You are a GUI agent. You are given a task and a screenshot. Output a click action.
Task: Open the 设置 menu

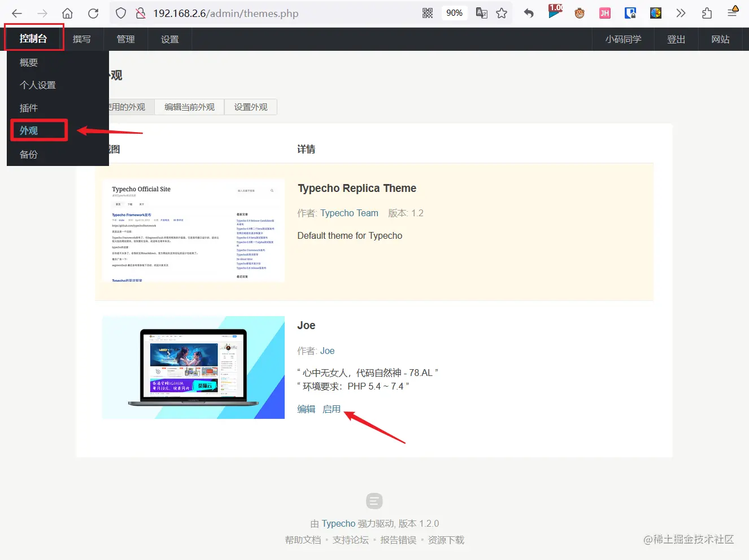pos(169,39)
